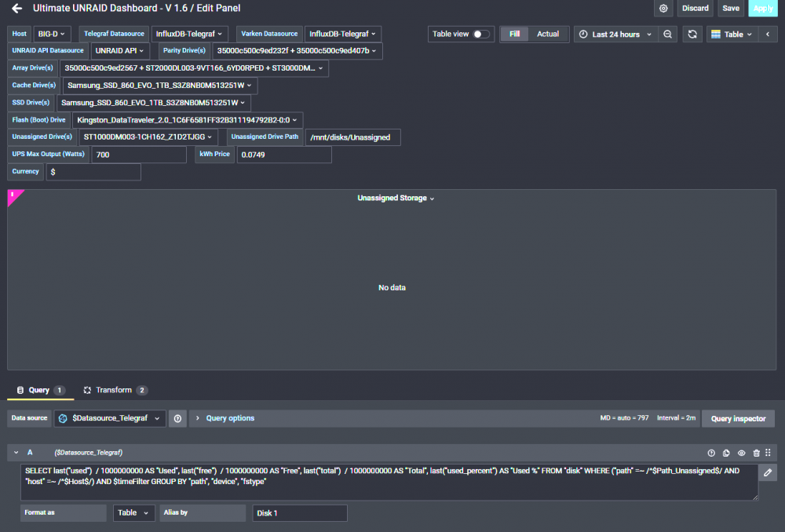Click the Transform tab icon
This screenshot has height=532, width=785.
click(x=87, y=390)
